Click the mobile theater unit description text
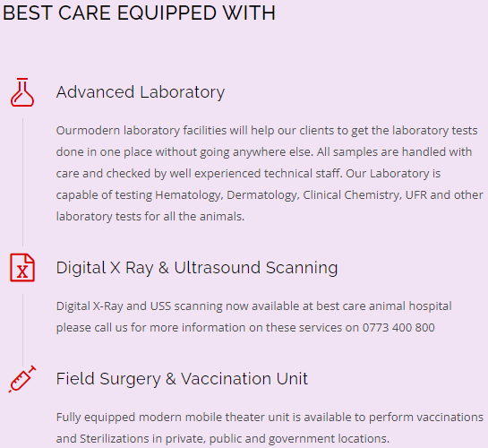 pyautogui.click(x=270, y=427)
